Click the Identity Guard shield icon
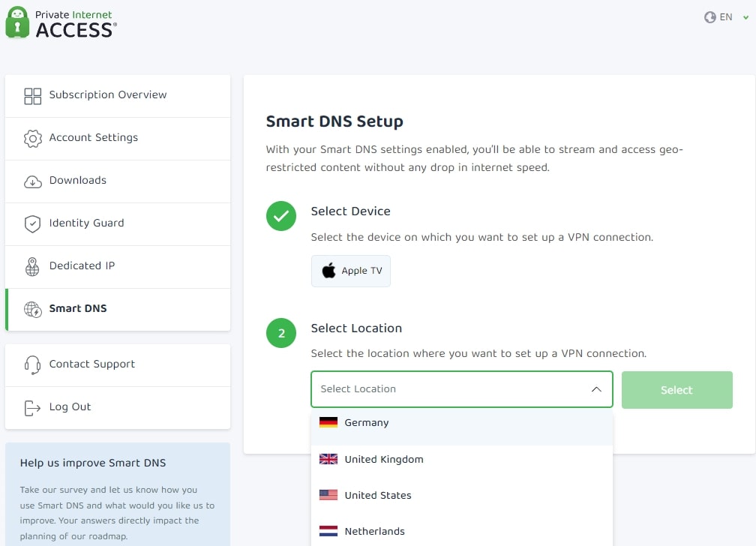This screenshot has height=546, width=756. pyautogui.click(x=32, y=223)
